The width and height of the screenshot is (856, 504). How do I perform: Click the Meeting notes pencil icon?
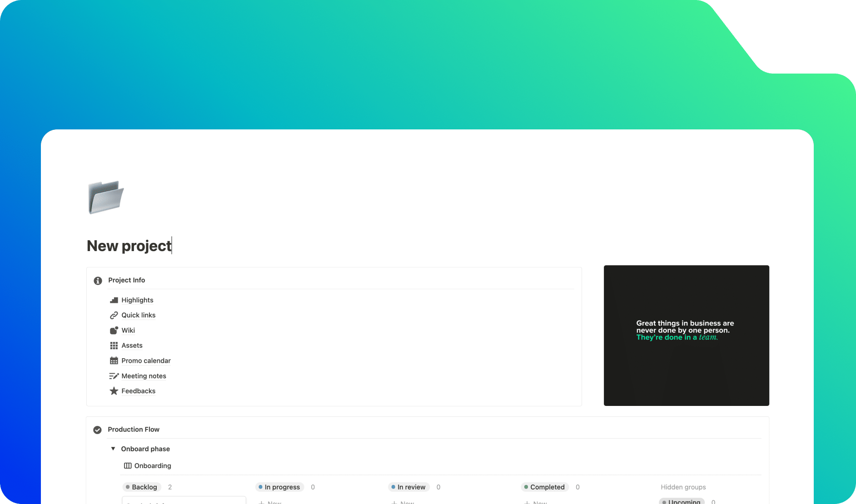point(114,376)
